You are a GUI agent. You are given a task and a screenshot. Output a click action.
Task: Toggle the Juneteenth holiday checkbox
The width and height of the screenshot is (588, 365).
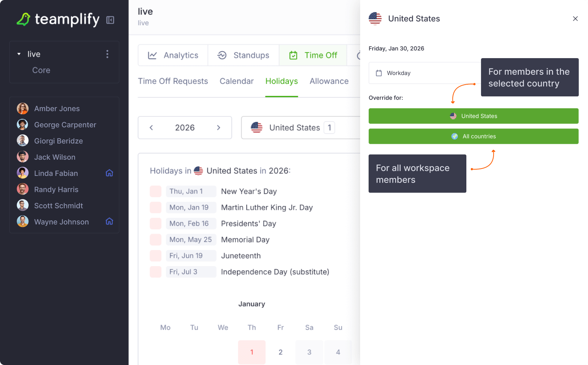[155, 256]
